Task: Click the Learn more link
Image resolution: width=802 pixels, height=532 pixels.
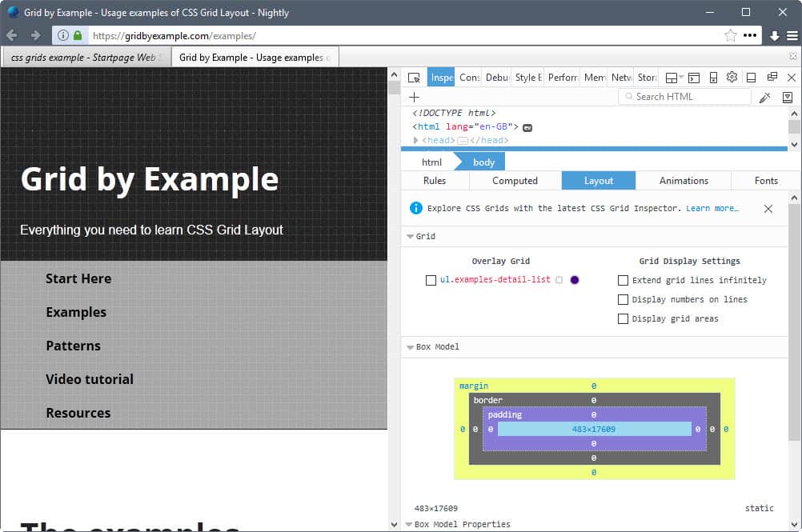Action: tap(712, 208)
